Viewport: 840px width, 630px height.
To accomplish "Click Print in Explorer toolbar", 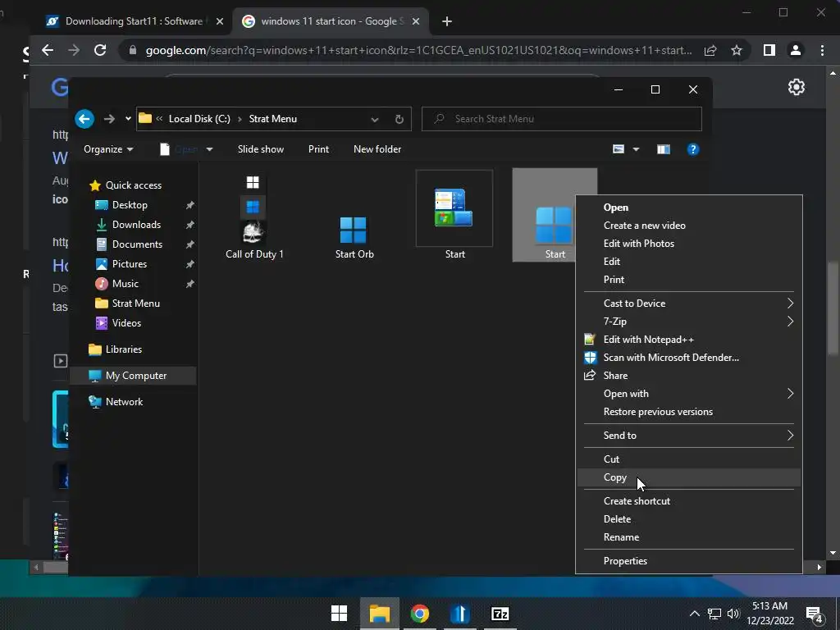I will [319, 149].
